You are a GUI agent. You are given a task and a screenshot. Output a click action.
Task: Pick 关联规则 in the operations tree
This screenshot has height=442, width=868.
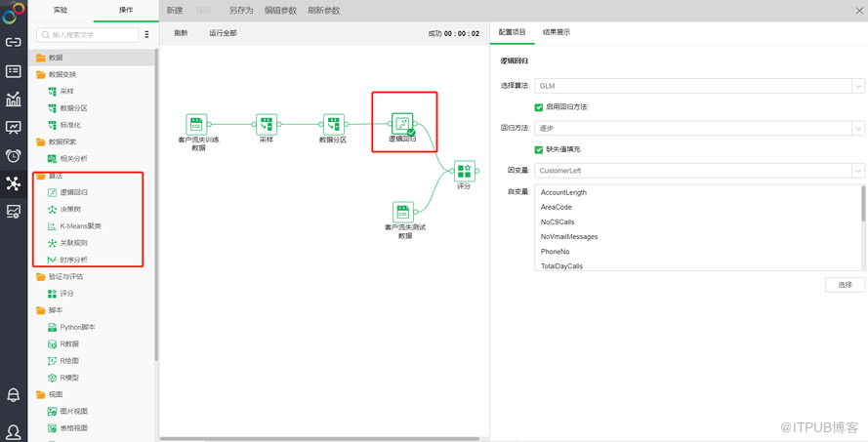73,243
